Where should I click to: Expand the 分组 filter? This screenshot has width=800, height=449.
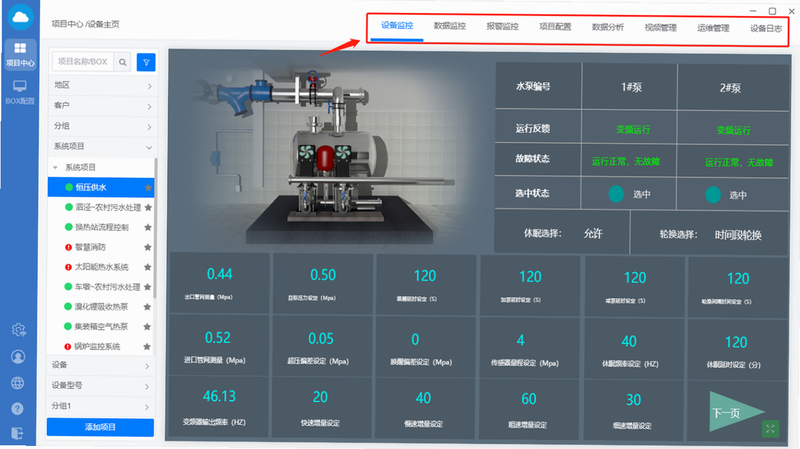click(102, 127)
